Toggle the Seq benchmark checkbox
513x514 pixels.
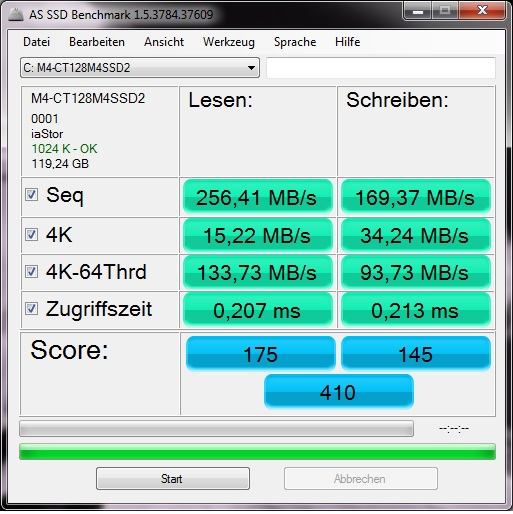(x=32, y=194)
